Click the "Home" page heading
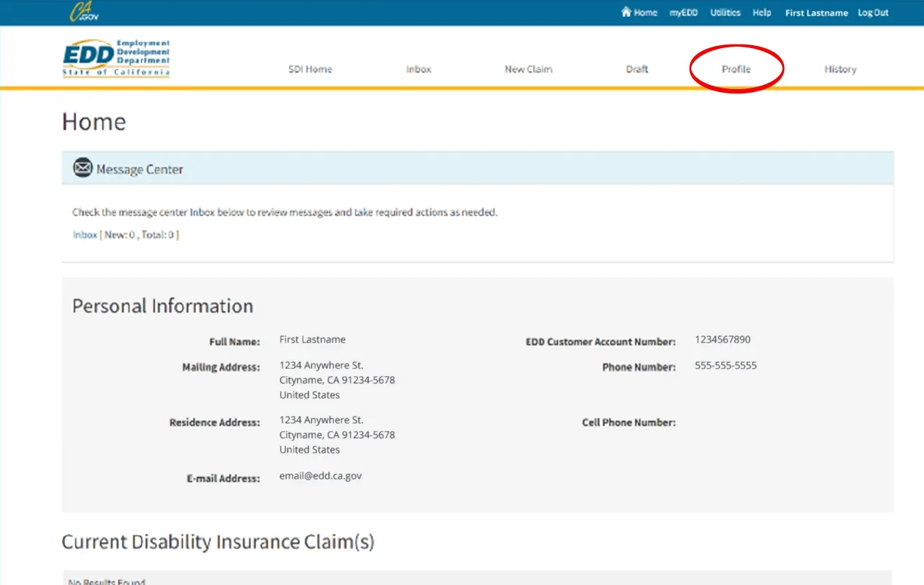 tap(94, 122)
